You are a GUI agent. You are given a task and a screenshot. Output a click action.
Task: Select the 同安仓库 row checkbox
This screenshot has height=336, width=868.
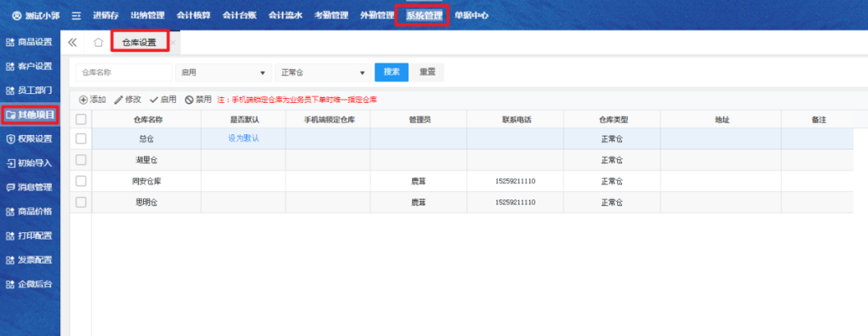tap(80, 181)
